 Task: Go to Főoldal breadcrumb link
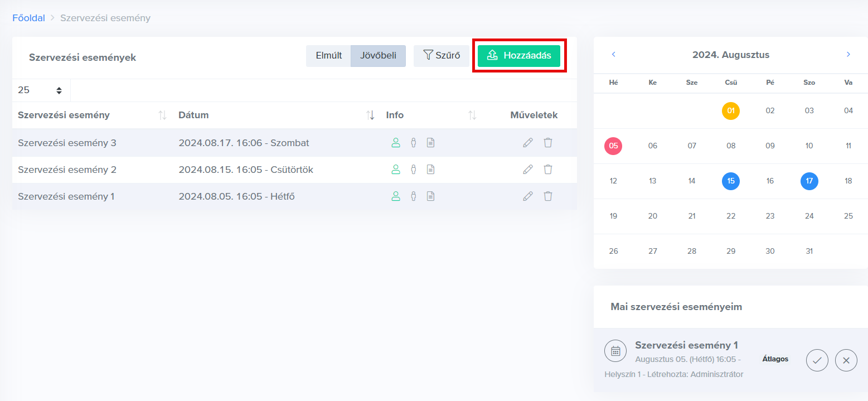tap(28, 18)
